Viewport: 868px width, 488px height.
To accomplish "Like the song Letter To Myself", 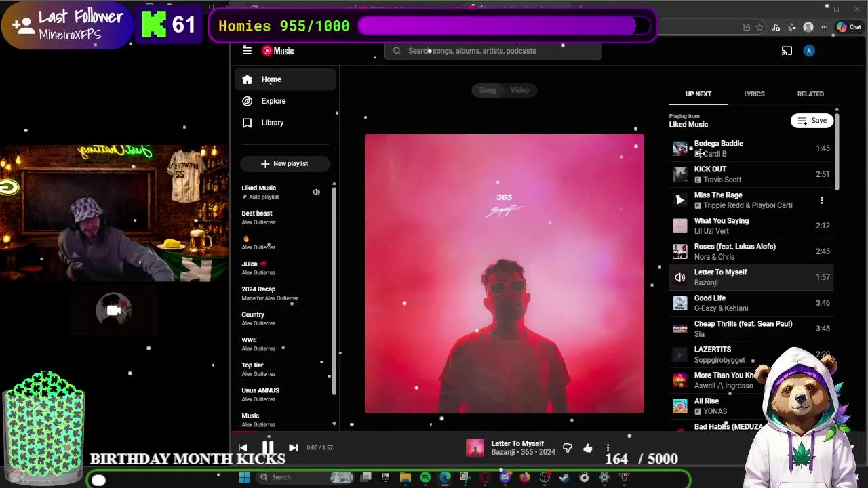I will click(x=587, y=448).
